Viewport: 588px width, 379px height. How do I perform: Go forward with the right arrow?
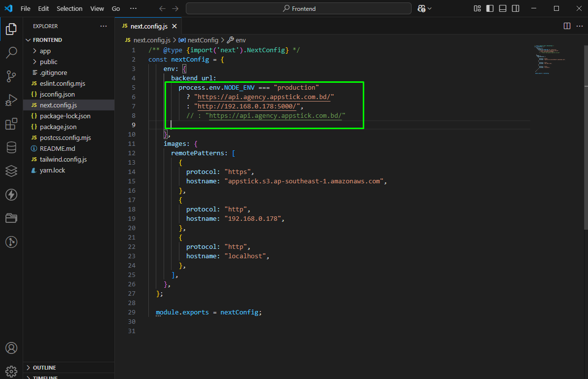[x=175, y=8]
